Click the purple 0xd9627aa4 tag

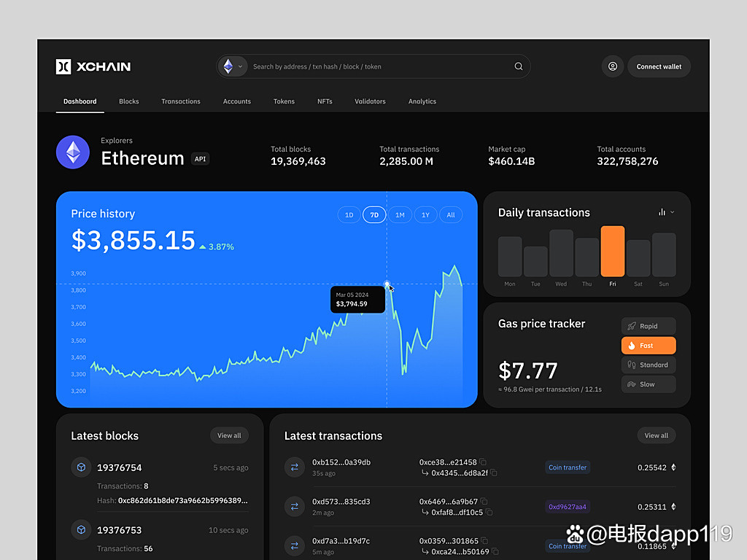568,507
